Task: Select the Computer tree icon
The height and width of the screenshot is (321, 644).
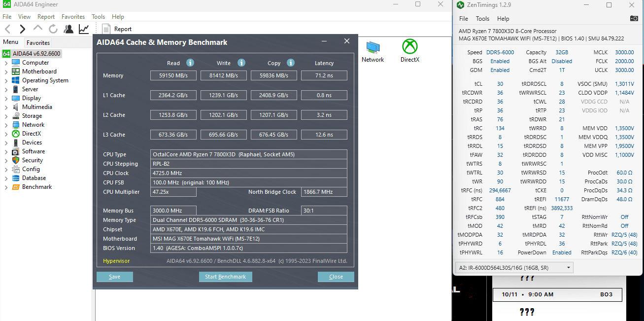Action: (15, 63)
